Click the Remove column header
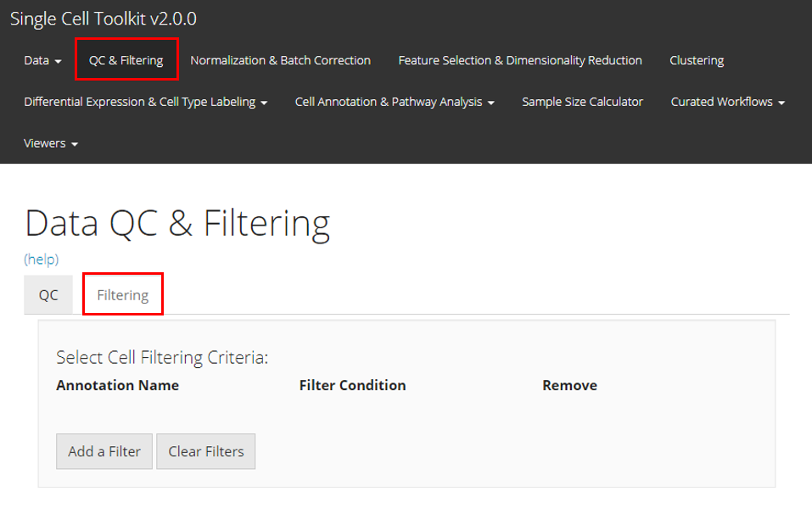812x508 pixels. click(569, 385)
